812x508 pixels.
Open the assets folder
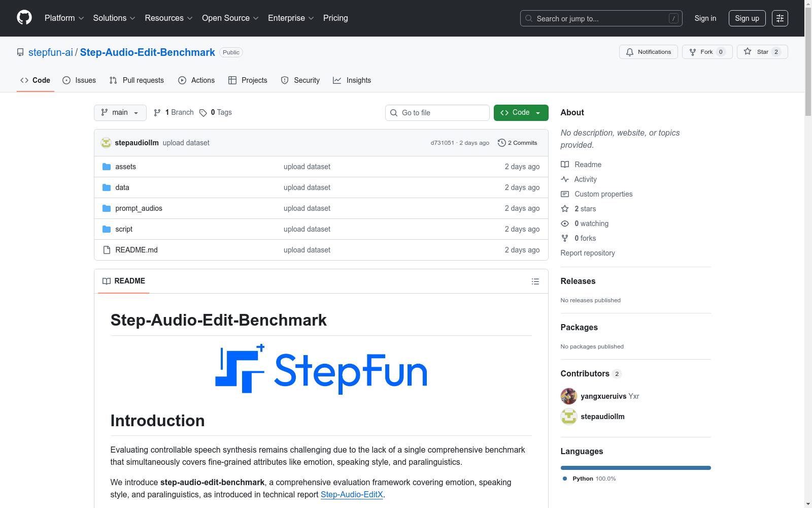pyautogui.click(x=125, y=167)
